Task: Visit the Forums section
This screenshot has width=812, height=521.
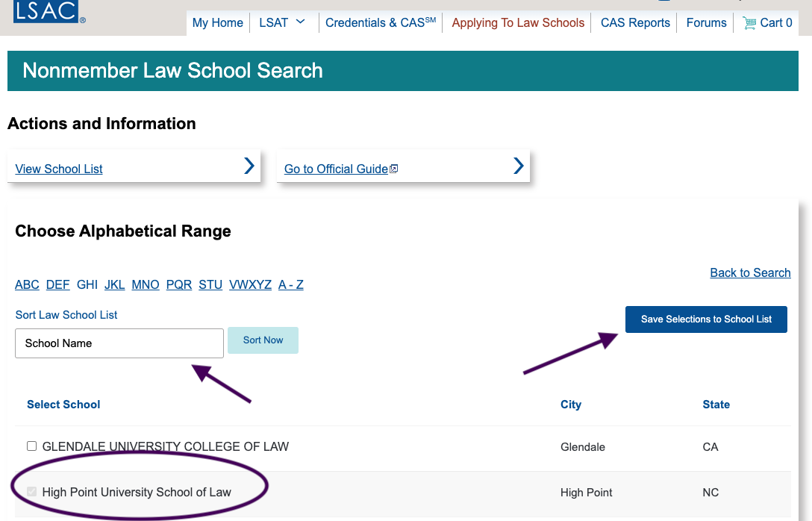Action: 705,22
